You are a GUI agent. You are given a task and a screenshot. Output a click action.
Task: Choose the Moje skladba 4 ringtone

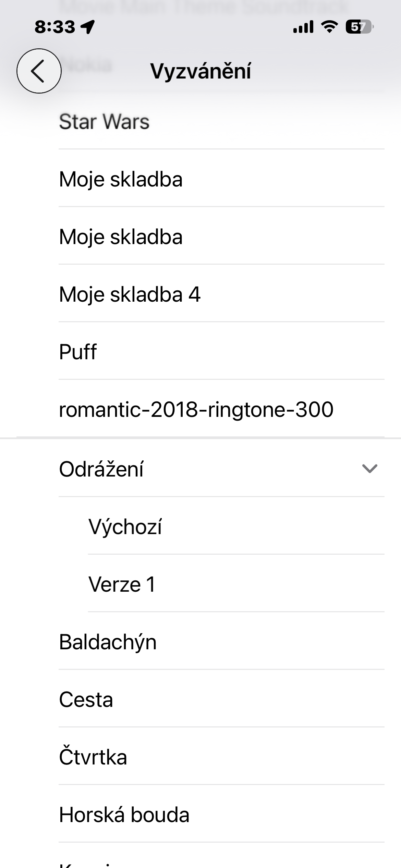(x=130, y=294)
